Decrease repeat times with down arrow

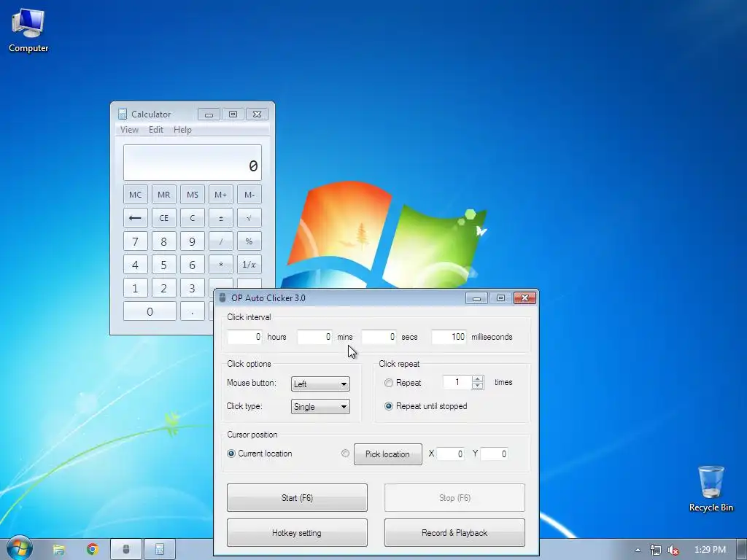[x=477, y=386]
